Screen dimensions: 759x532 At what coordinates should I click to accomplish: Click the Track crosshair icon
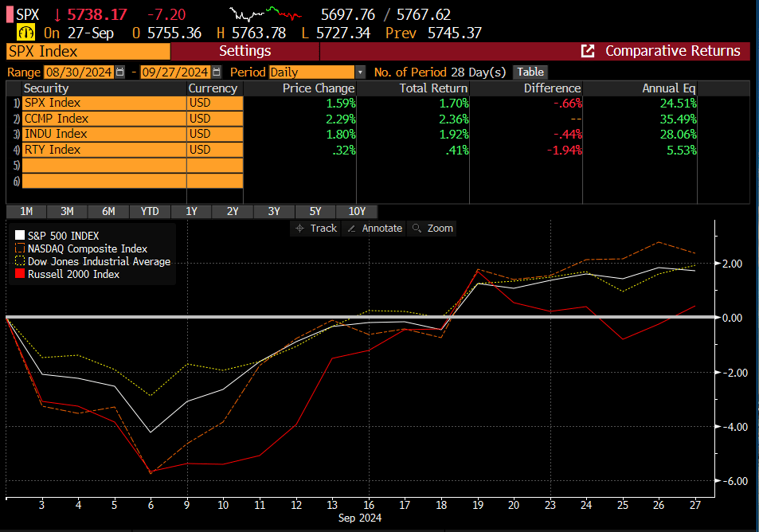point(299,228)
